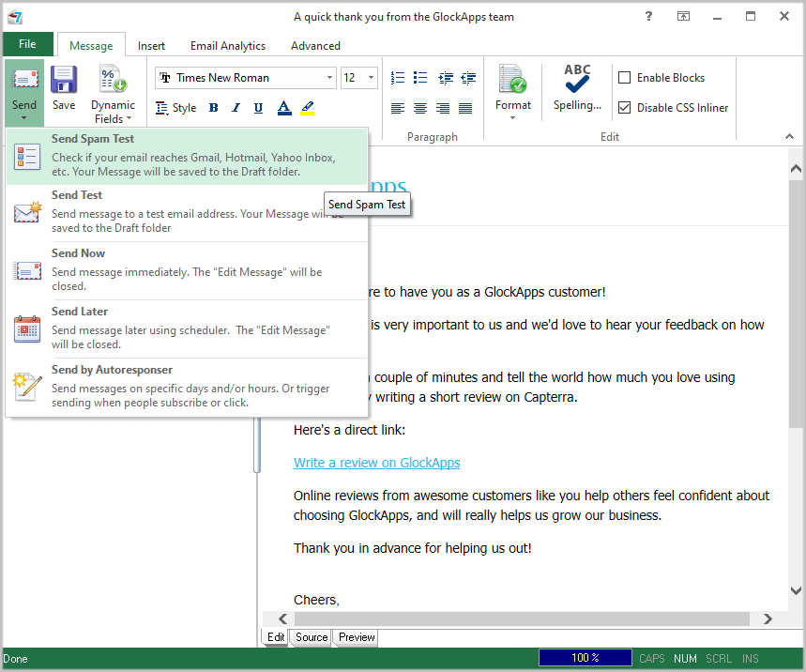Switch to the Message ribbon tab
Screen dimensions: 806x672
[91, 46]
